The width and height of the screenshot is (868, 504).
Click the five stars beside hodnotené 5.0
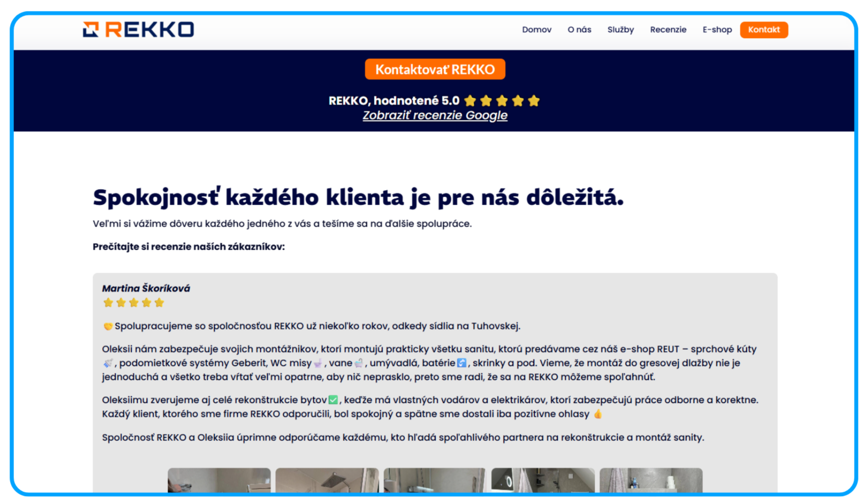pyautogui.click(x=502, y=101)
